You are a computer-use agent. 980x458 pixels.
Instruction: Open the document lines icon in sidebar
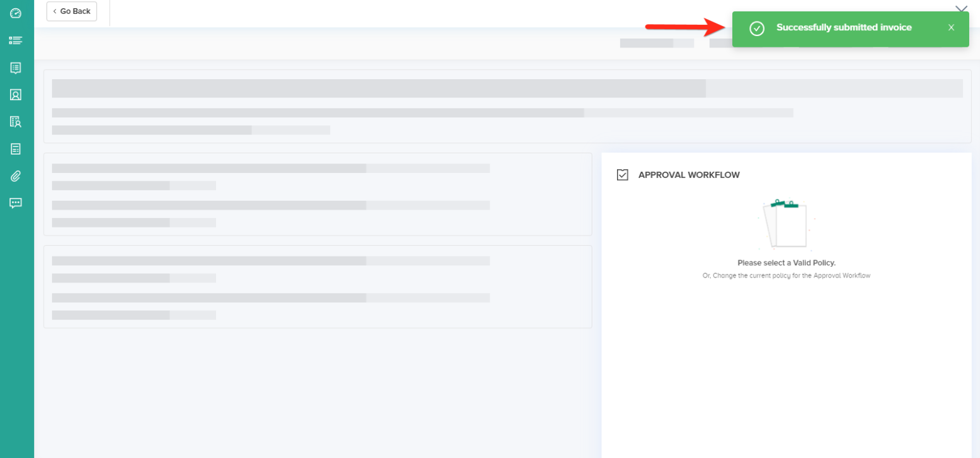pos(16,149)
